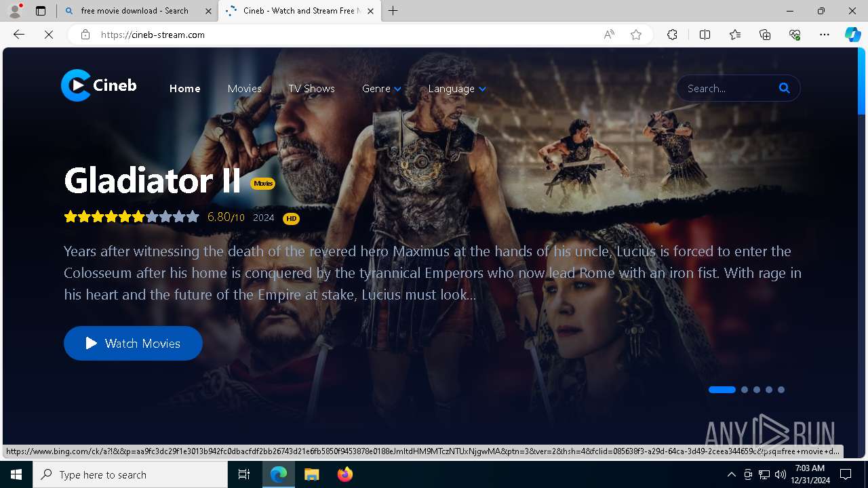Go to Home in Cineb menu
868x488 pixels.
(185, 89)
